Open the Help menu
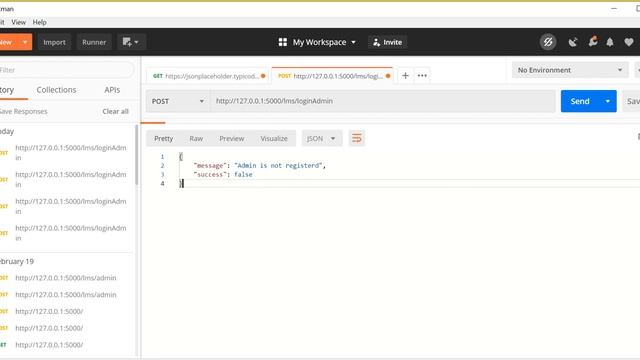The image size is (640, 360). pyautogui.click(x=40, y=22)
